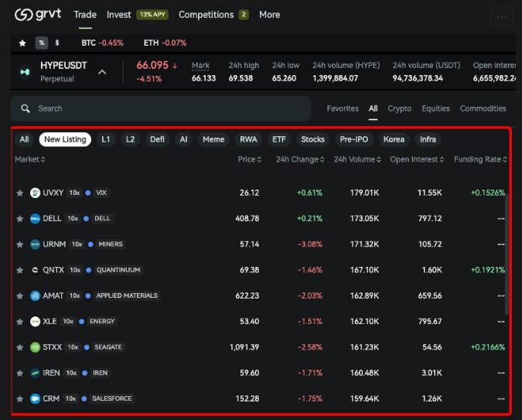Favorite the UVXY market star
This screenshot has height=420, width=522.
pos(20,193)
